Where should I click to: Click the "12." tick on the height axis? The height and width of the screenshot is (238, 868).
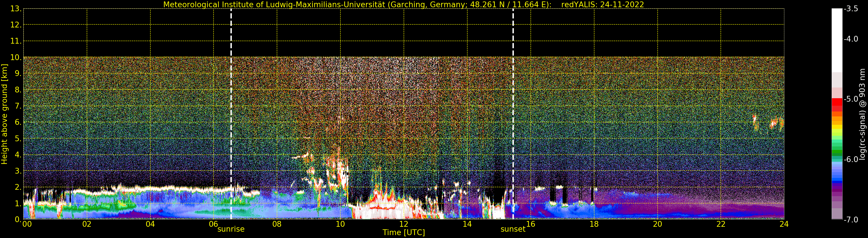tap(16, 25)
